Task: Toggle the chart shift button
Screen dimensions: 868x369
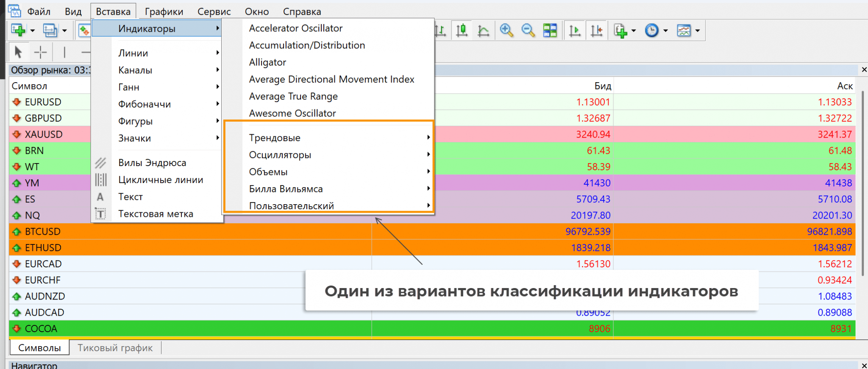Action: pyautogui.click(x=597, y=31)
